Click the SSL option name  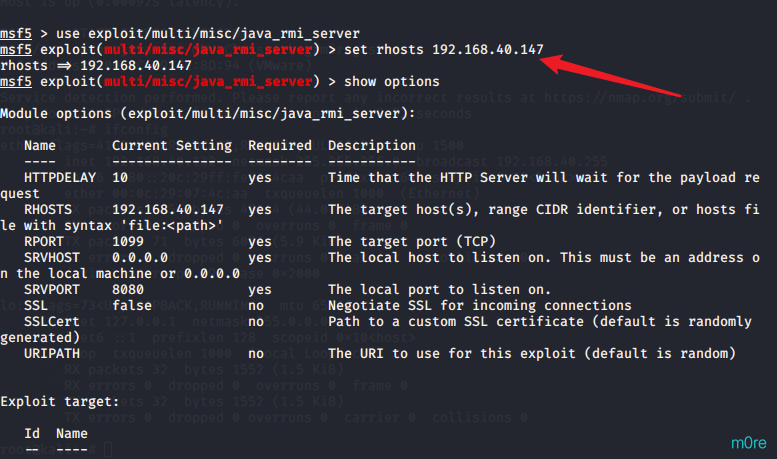(36, 305)
